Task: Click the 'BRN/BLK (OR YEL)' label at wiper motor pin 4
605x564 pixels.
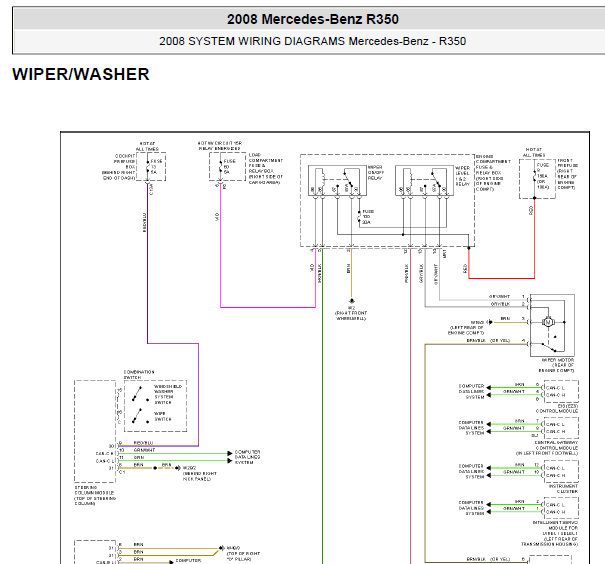Action: pos(488,341)
